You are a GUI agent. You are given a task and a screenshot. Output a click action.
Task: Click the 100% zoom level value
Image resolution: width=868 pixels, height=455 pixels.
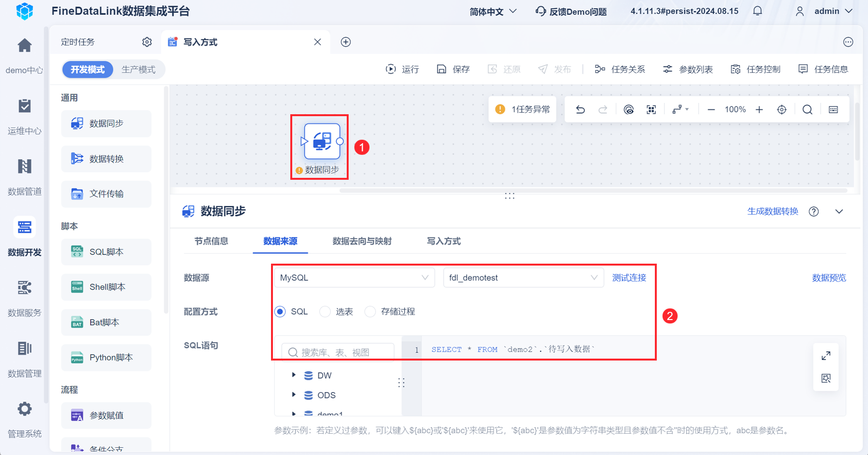tap(735, 110)
